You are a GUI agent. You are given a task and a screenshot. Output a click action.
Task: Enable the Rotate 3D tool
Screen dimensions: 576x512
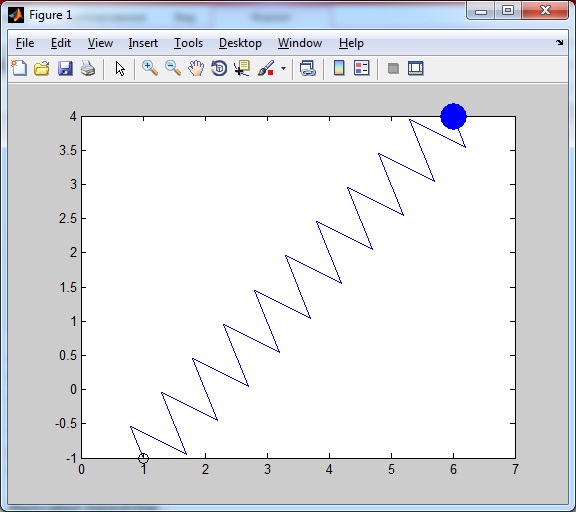219,68
